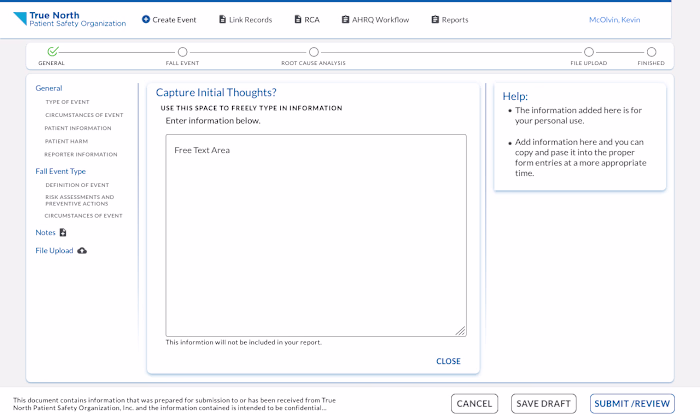Click the Finished step label
This screenshot has height=420, width=700.
tap(651, 63)
